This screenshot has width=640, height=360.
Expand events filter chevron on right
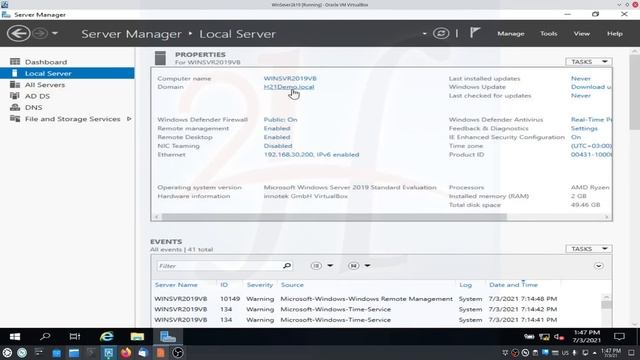pos(598,266)
